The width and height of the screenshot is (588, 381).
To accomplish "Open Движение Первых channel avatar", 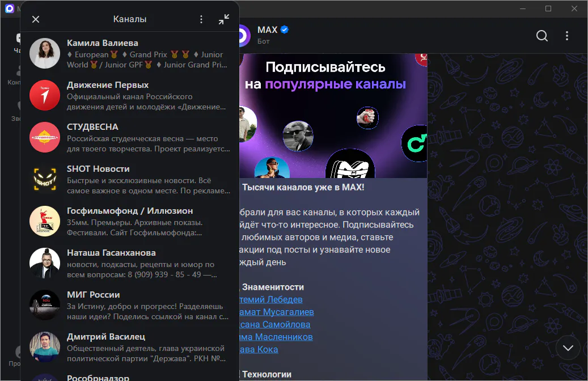I will coord(45,95).
